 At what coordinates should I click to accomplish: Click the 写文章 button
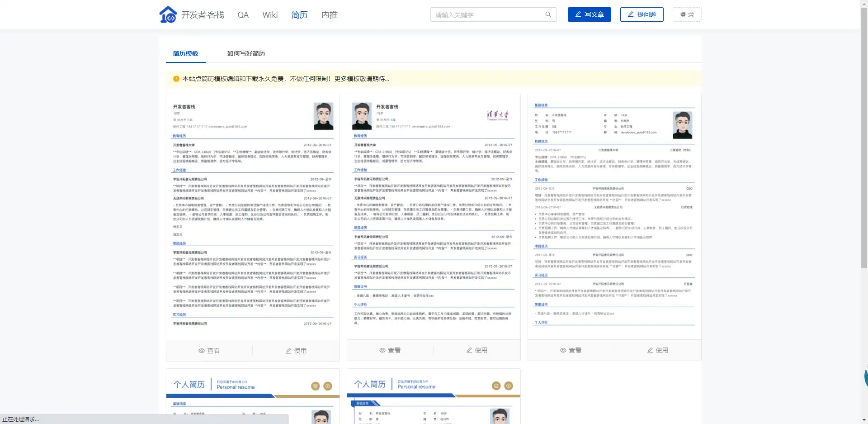590,14
